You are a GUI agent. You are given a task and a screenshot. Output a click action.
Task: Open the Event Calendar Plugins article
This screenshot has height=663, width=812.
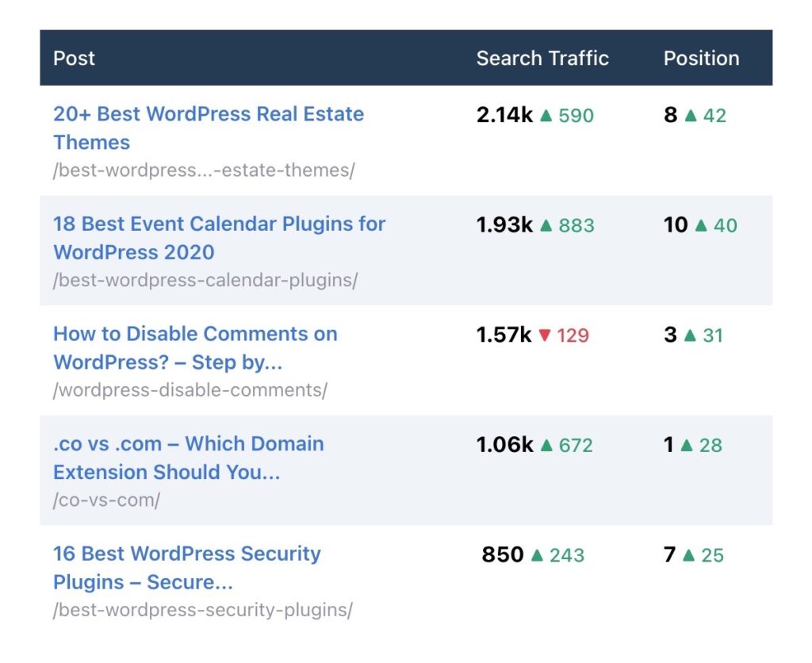click(x=219, y=237)
